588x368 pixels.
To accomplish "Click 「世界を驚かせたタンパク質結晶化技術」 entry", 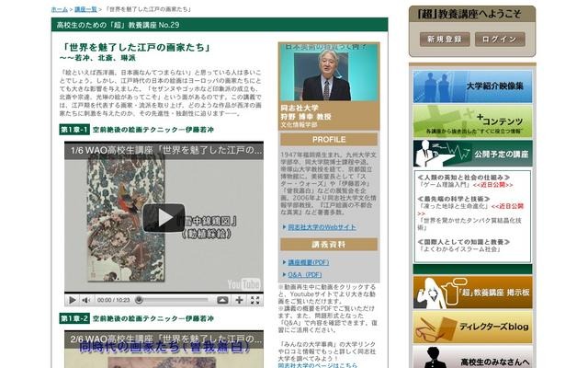I will click(x=469, y=224).
